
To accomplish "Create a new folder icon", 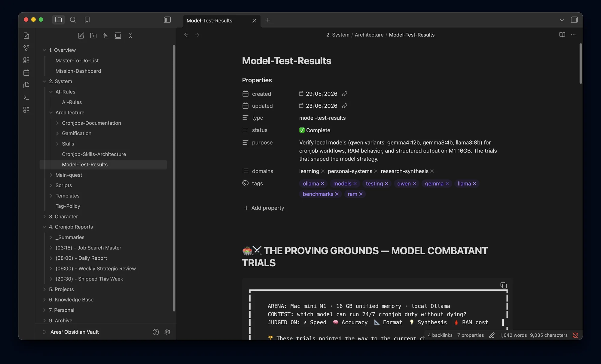I will 93,35.
